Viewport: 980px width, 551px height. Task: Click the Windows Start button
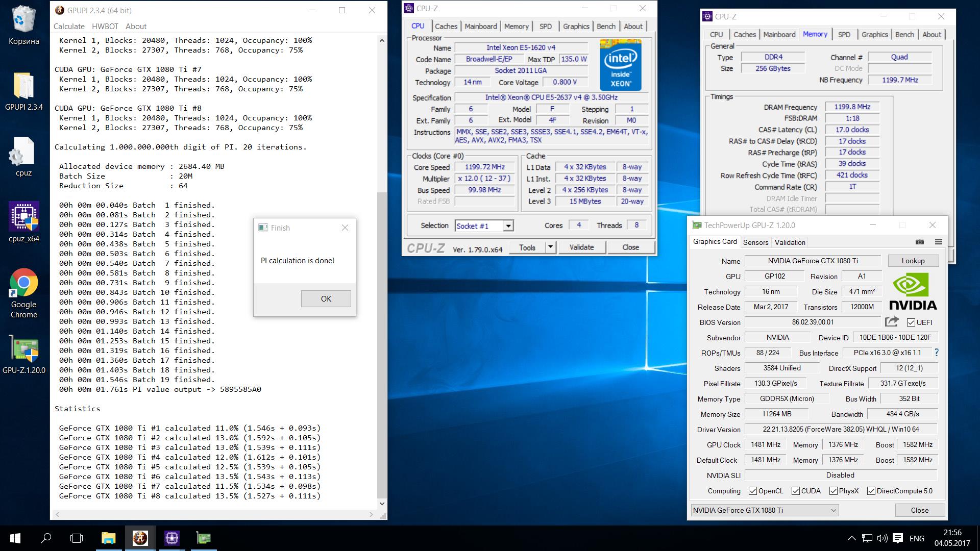(x=15, y=538)
